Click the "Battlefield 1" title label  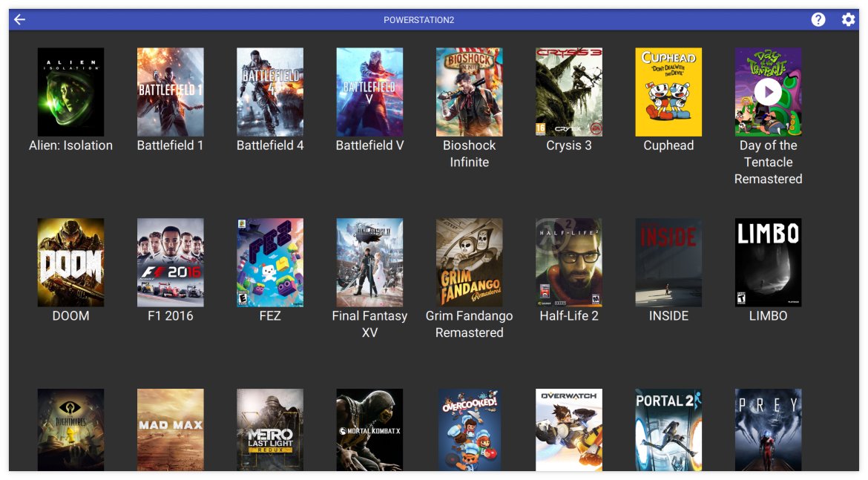click(171, 145)
